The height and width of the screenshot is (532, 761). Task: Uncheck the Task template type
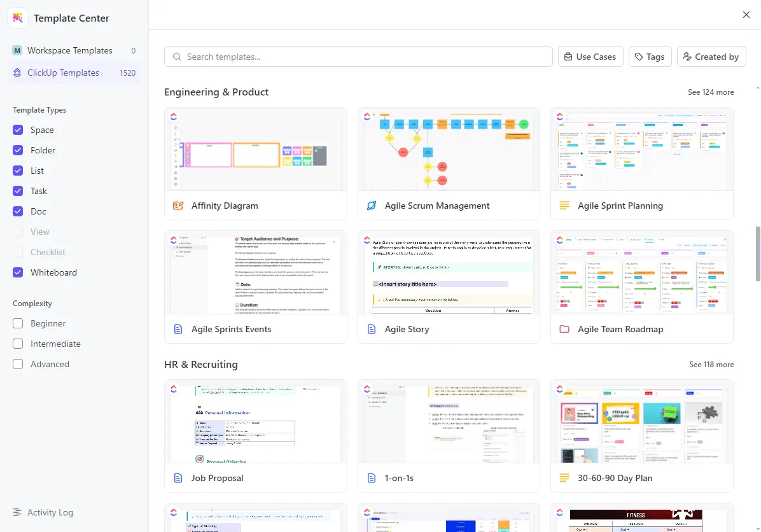click(18, 192)
